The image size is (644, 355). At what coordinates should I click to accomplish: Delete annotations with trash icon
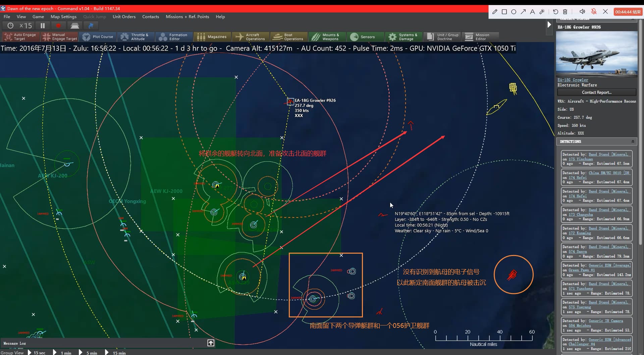click(x=565, y=12)
